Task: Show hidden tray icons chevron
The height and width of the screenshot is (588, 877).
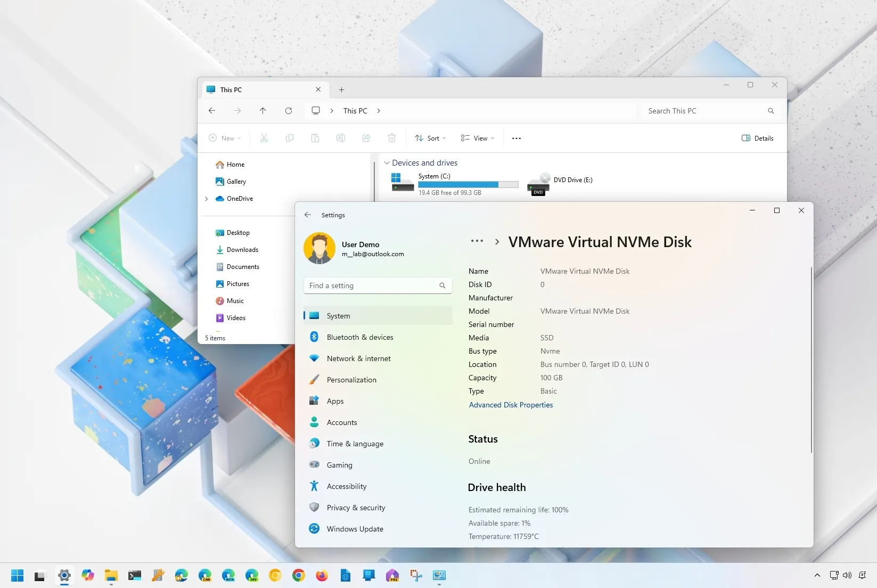Action: (817, 575)
